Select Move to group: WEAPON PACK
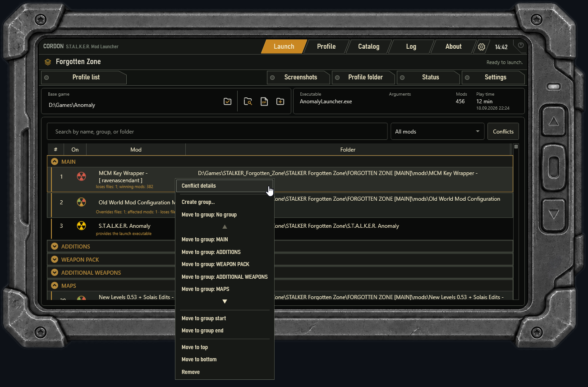This screenshot has height=387, width=588. pos(225,264)
